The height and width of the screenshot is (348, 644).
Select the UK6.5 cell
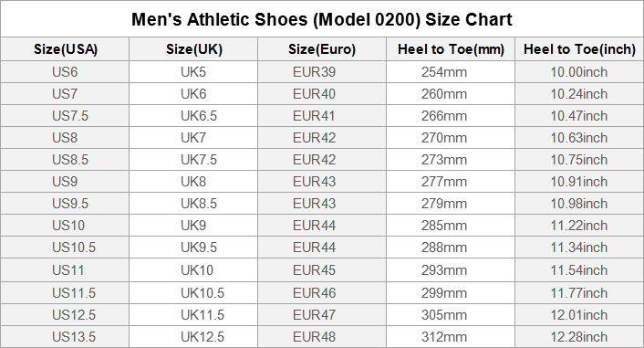193,116
